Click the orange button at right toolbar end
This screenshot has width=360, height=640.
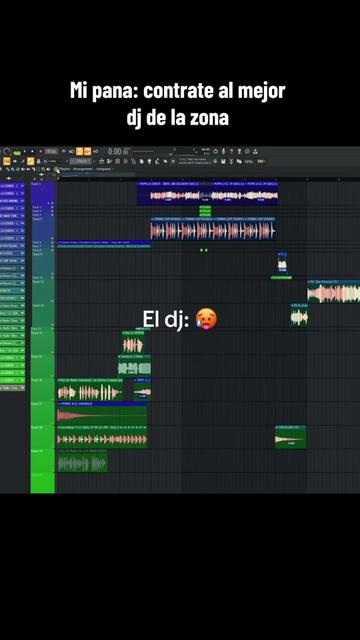point(261,162)
